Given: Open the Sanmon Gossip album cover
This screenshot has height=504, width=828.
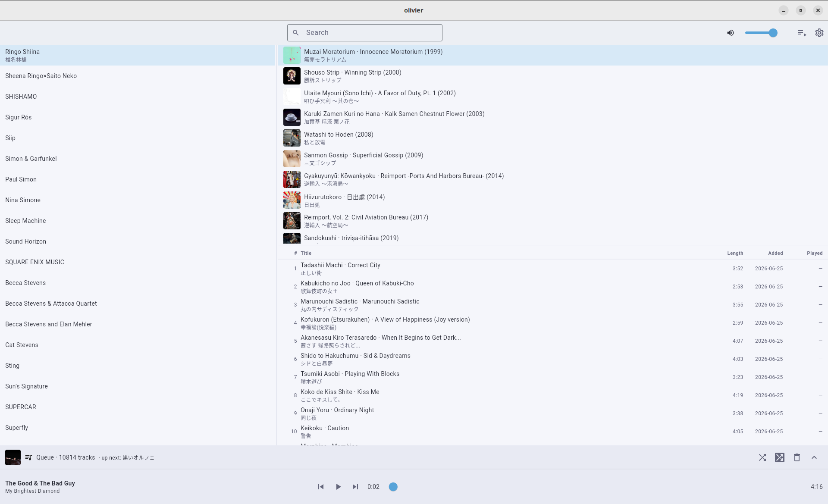Looking at the screenshot, I should pyautogui.click(x=292, y=159).
